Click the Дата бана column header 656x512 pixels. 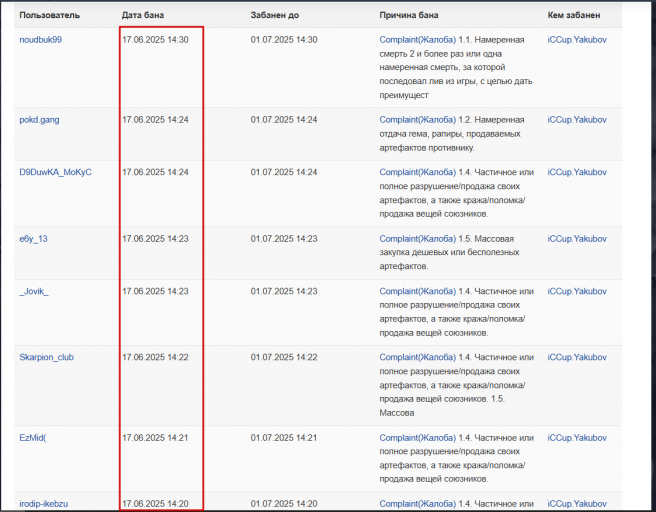[143, 15]
